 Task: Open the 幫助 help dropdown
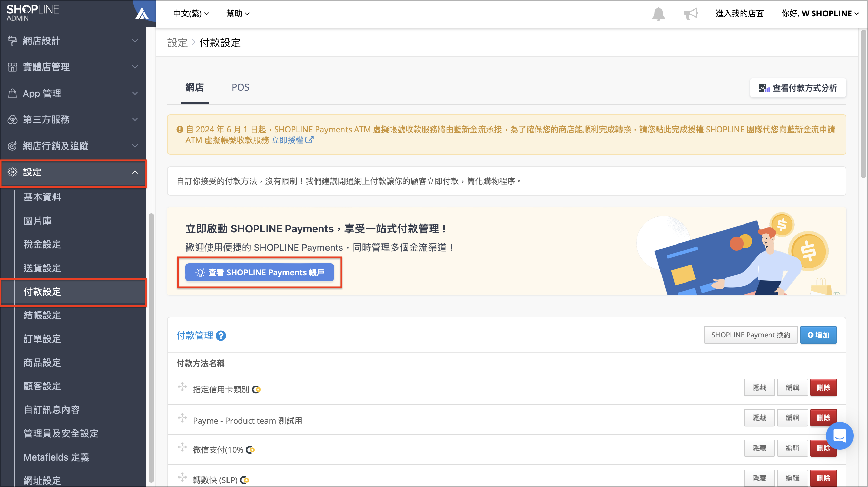point(238,14)
